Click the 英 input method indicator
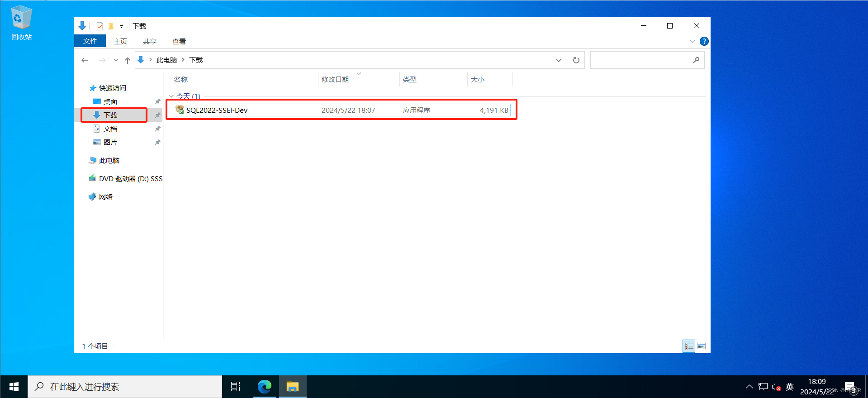The image size is (868, 398). pos(790,387)
